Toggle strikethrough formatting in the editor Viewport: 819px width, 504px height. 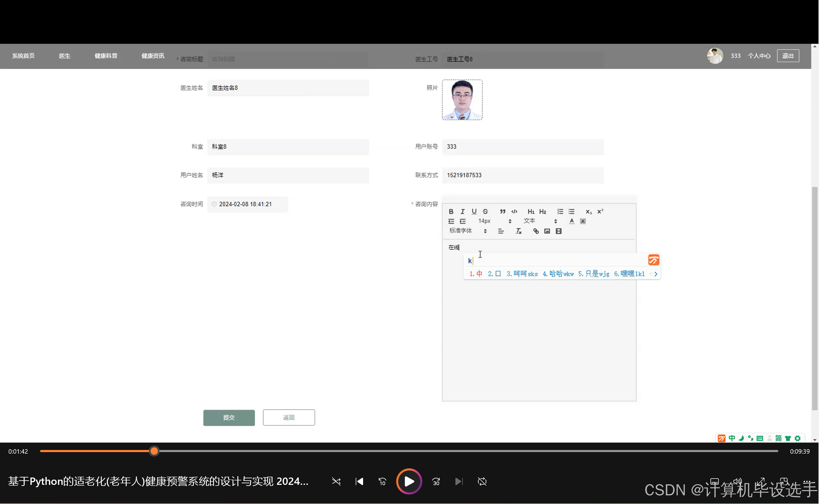pyautogui.click(x=486, y=211)
